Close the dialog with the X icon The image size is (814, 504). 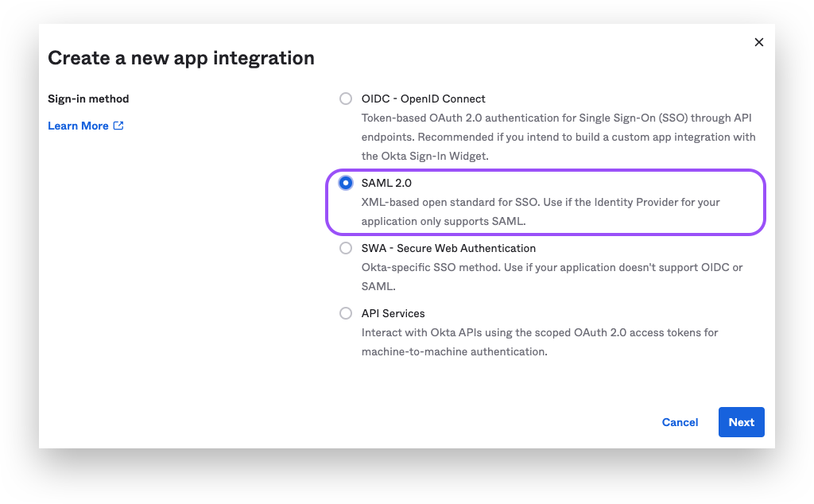[758, 42]
